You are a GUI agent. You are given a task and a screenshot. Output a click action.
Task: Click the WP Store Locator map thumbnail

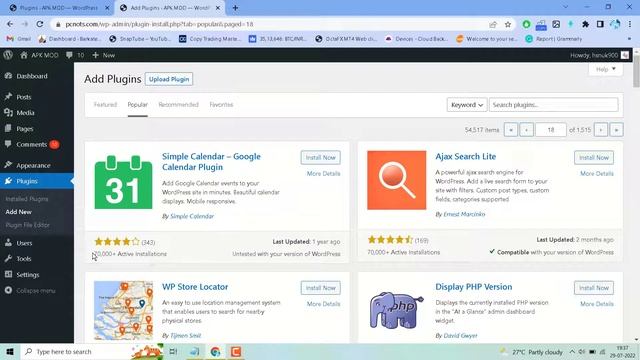click(x=123, y=311)
